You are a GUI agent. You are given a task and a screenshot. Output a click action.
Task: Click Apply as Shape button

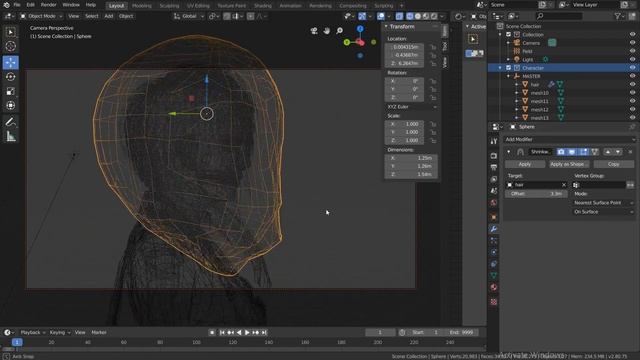point(569,164)
